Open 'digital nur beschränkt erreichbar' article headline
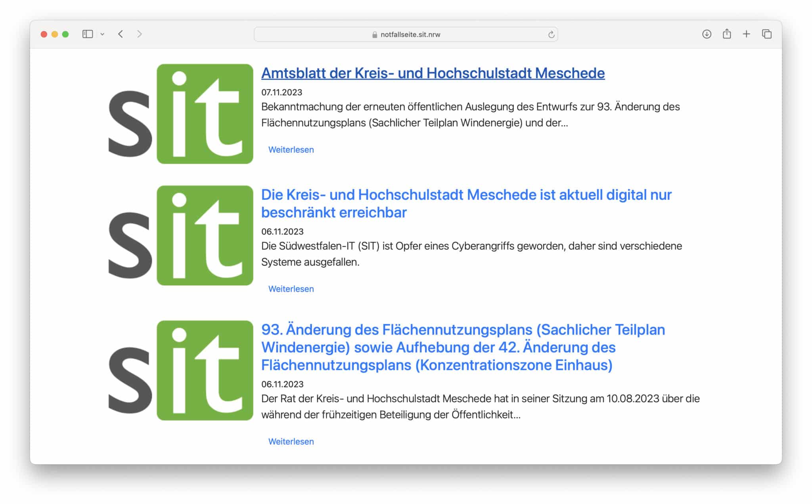 pos(466,195)
